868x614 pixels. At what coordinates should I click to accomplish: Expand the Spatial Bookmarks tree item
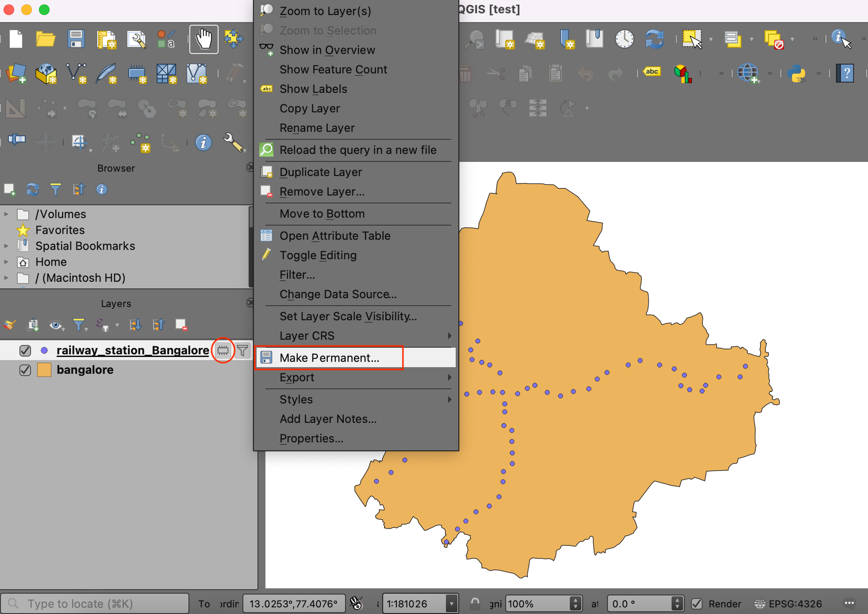point(6,246)
